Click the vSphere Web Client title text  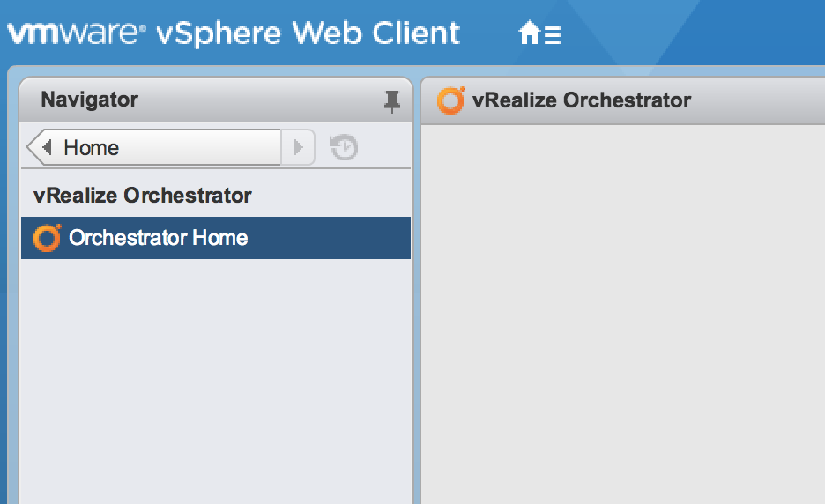[308, 33]
